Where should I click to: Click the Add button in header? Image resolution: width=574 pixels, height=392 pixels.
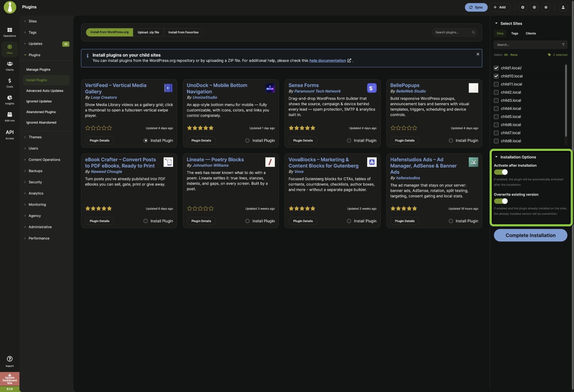pos(499,7)
